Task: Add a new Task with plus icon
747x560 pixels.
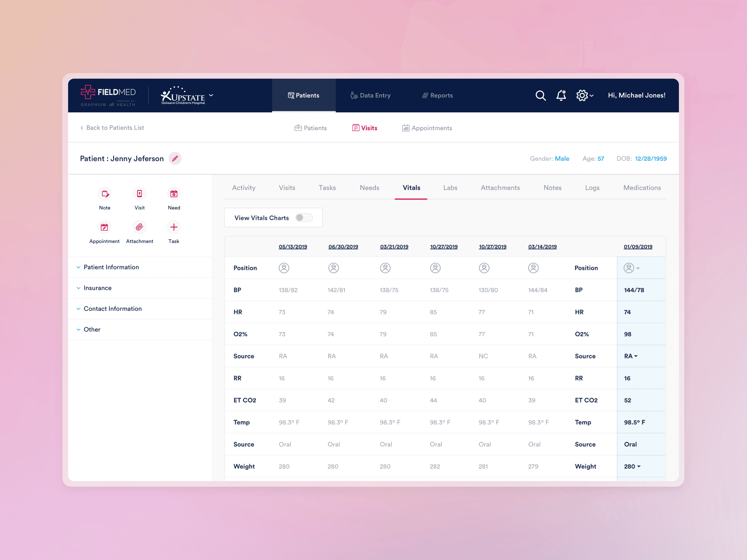Action: click(174, 227)
